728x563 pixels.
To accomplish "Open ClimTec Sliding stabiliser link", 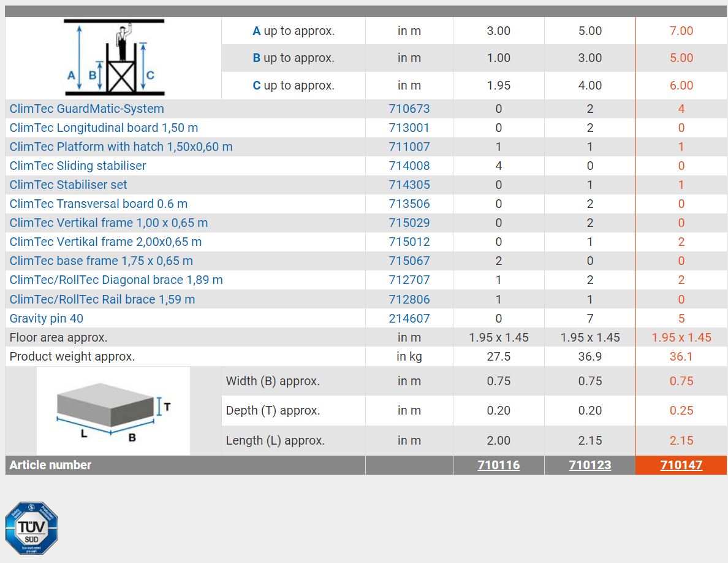I will (x=78, y=166).
